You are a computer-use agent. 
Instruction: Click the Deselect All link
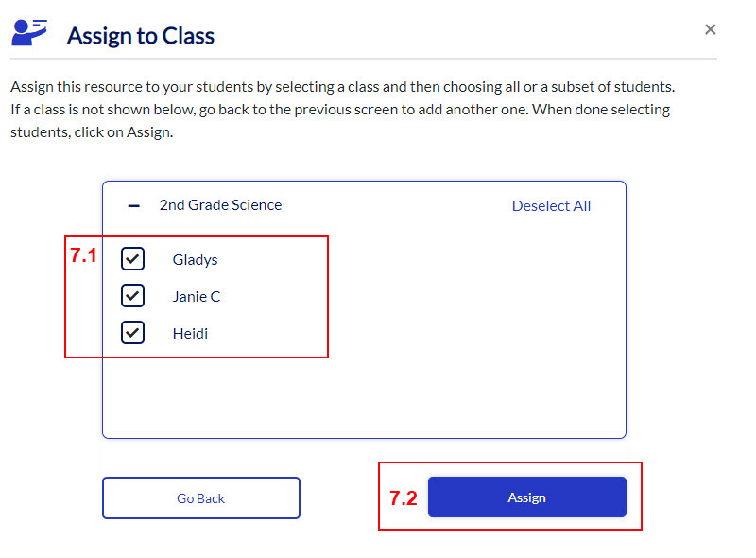551,206
